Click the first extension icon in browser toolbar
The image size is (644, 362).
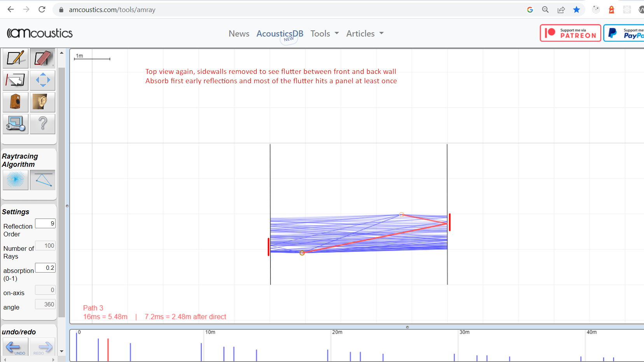point(596,10)
